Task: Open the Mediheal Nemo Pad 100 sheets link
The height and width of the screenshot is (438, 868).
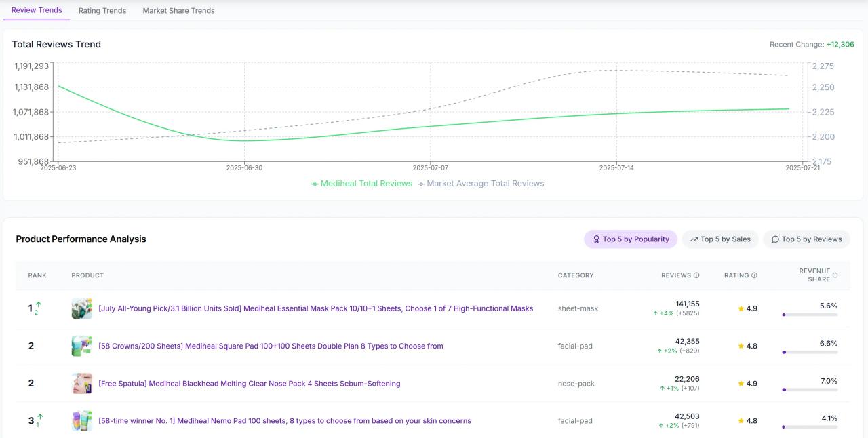Action: (x=285, y=421)
